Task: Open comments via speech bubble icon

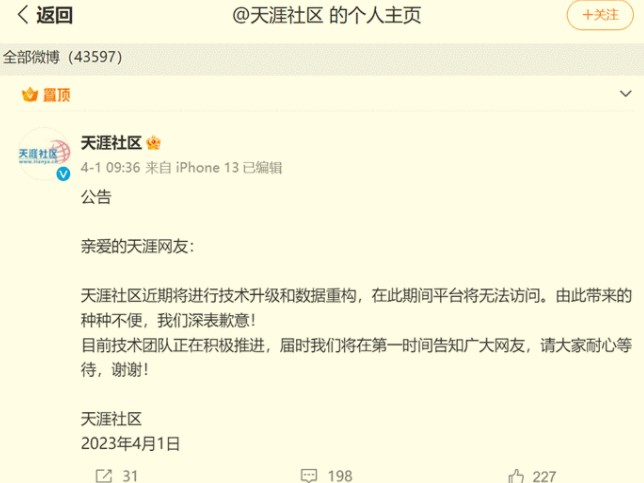Action: click(309, 476)
